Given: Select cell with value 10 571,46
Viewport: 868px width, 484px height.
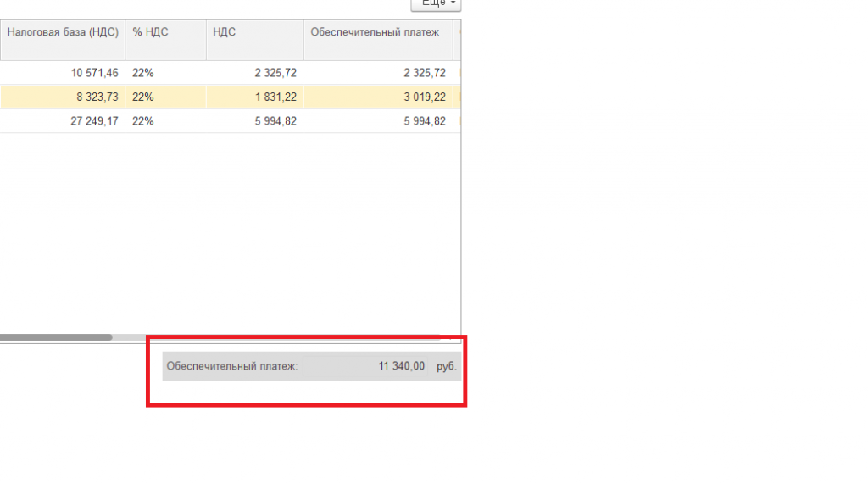Looking at the screenshot, I should tap(63, 73).
